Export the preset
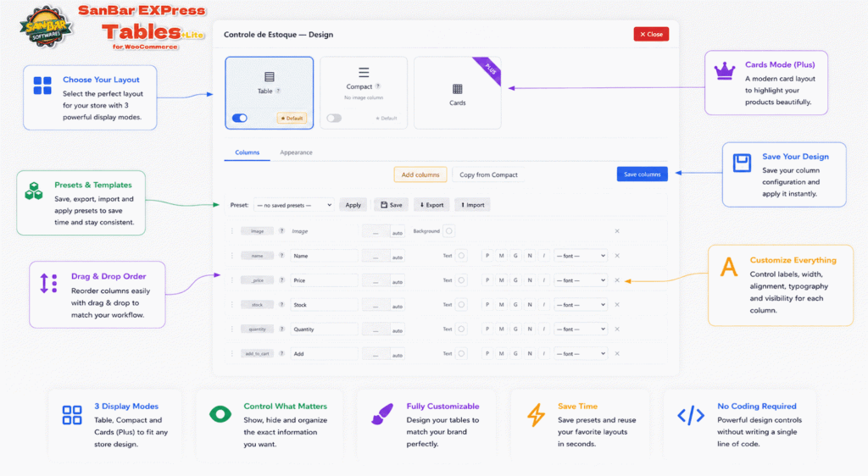The height and width of the screenshot is (476, 868). (431, 205)
